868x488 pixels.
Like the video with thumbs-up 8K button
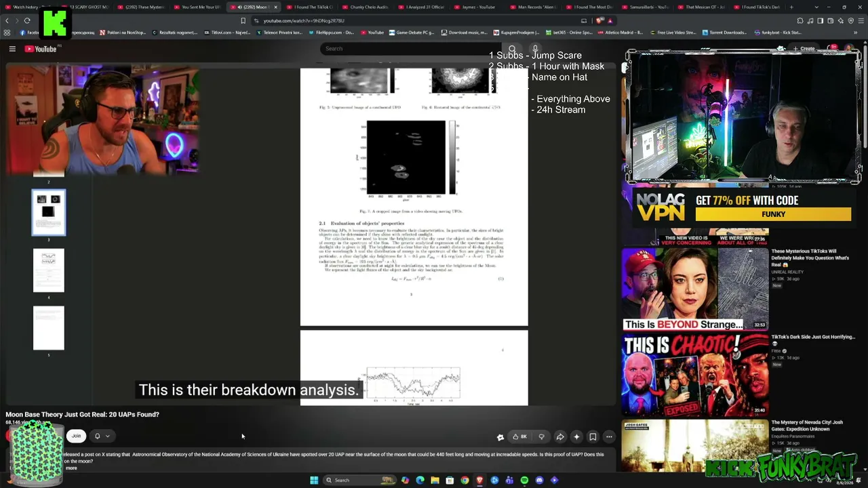click(520, 437)
